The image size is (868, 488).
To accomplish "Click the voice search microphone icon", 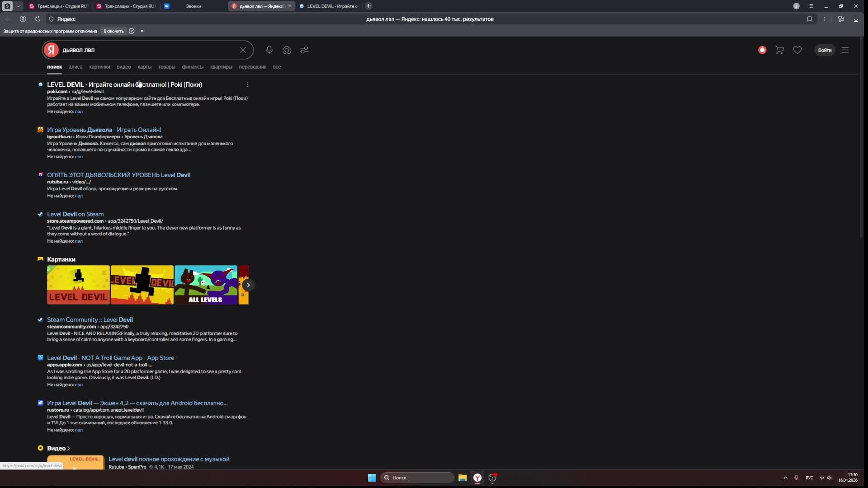I will point(269,50).
